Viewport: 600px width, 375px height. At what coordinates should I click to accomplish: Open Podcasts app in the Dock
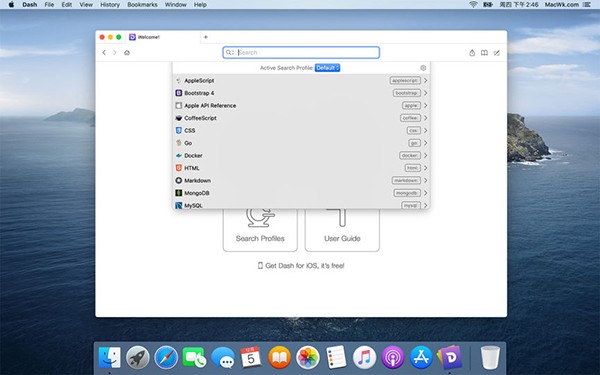(x=393, y=357)
